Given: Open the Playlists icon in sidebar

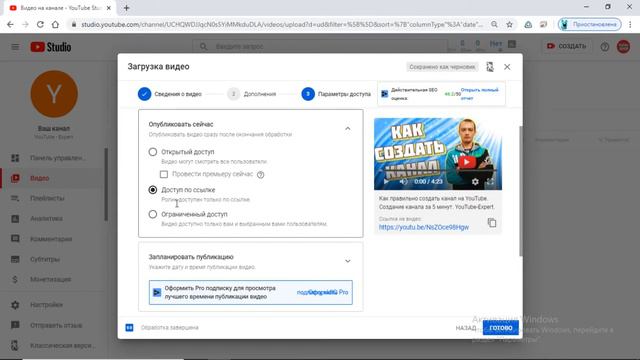Looking at the screenshot, I should (15, 198).
